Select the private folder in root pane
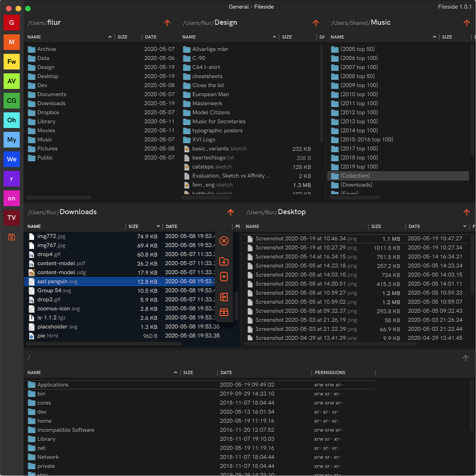Viewport: 476px width, 476px height. coord(199,466)
